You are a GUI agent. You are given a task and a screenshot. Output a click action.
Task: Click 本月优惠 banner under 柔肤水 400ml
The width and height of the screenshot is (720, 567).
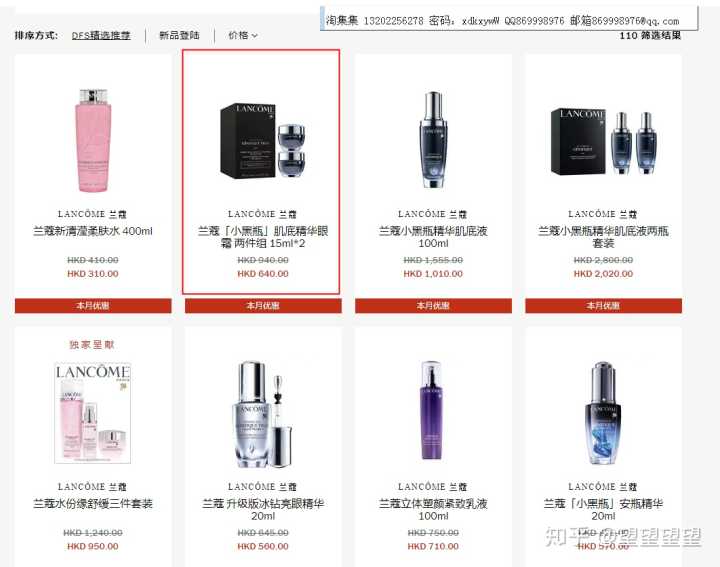point(93,306)
